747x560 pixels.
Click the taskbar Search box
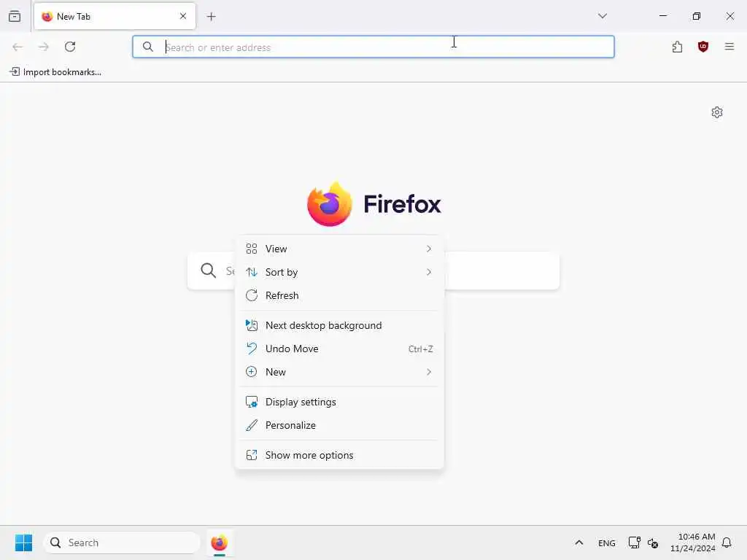coord(122,542)
